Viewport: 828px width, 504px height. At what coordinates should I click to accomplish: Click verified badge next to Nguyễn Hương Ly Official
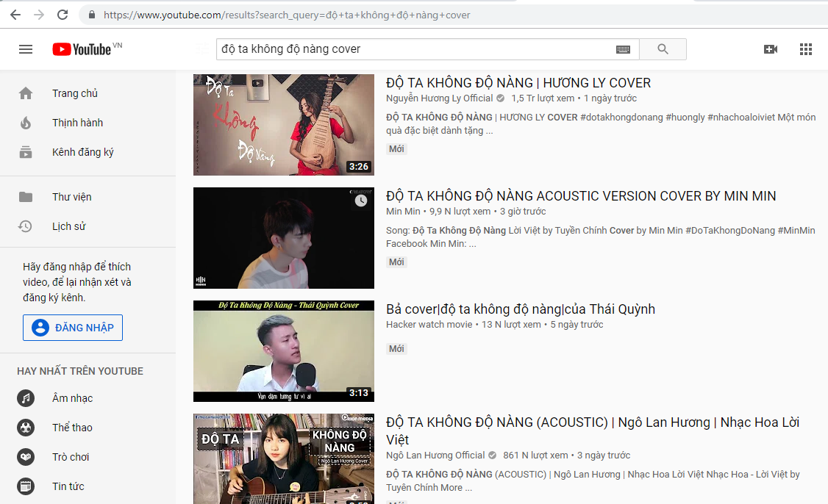501,98
